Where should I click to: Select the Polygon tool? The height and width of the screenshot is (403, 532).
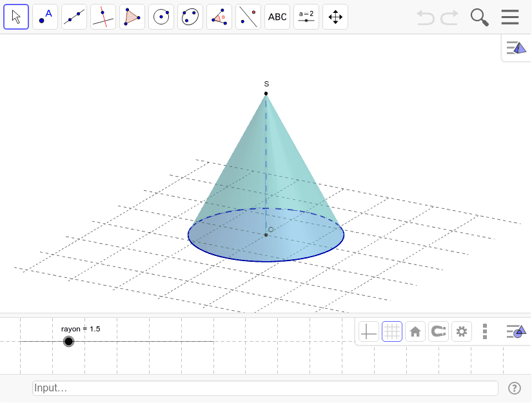click(x=132, y=17)
